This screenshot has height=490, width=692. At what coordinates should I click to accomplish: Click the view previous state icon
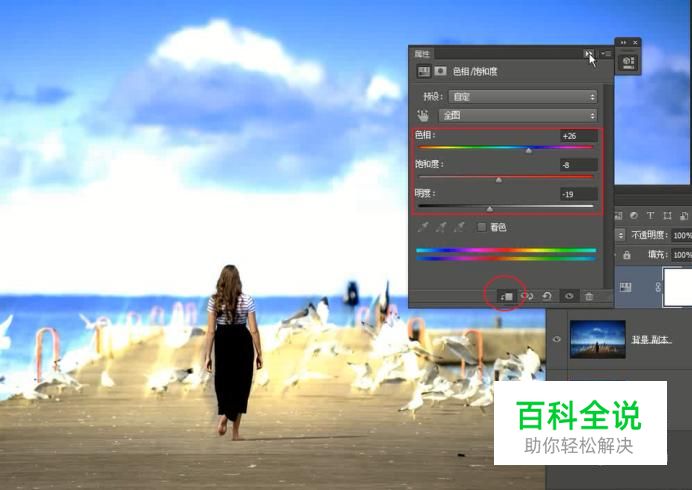click(527, 296)
